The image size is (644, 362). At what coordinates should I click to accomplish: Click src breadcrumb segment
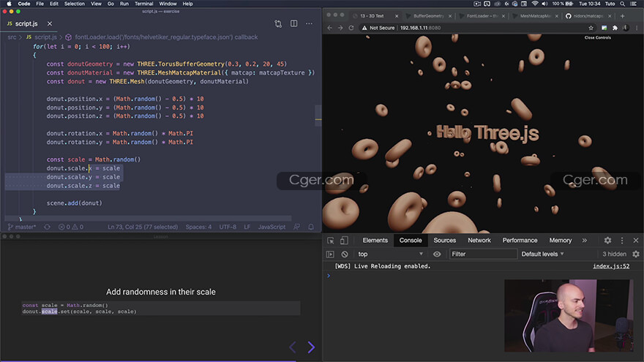click(x=12, y=37)
